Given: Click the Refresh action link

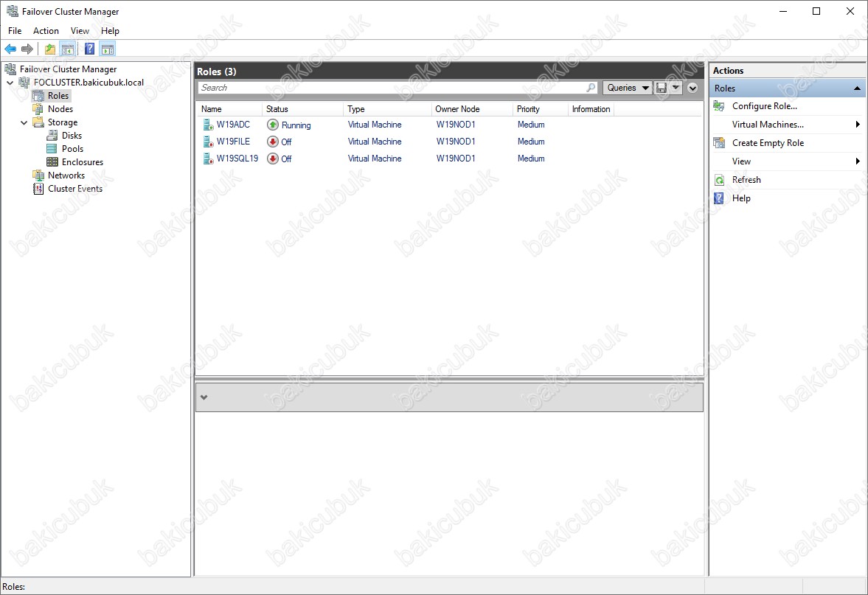Looking at the screenshot, I should 746,180.
